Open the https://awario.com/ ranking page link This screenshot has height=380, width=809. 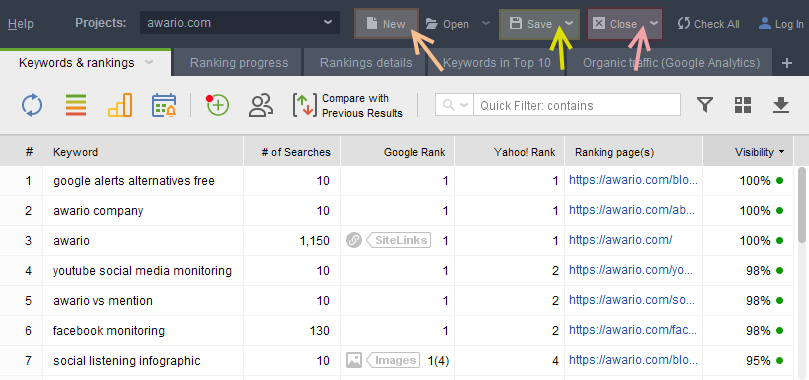pyautogui.click(x=620, y=240)
